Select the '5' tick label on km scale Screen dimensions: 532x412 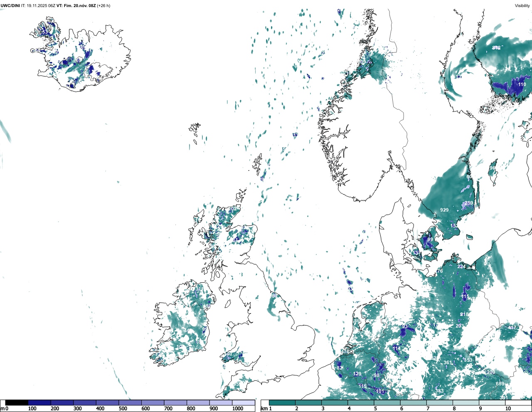(375, 409)
